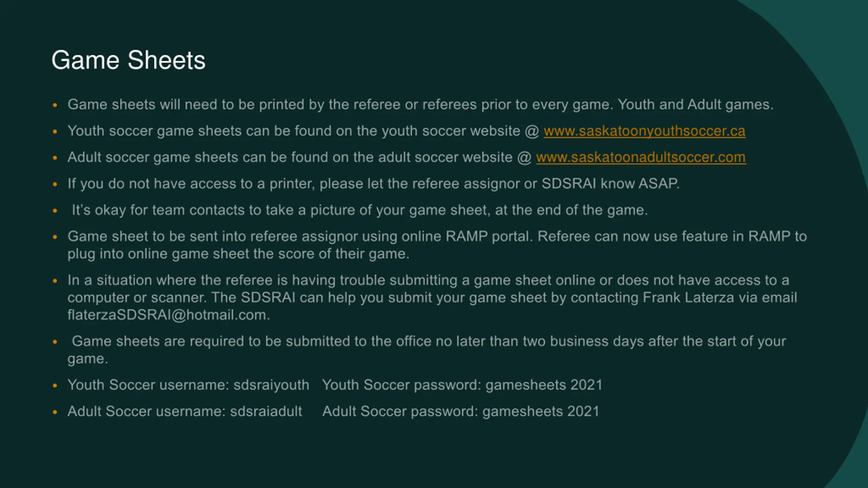Open the saskatoonadultsoccer.com link
The width and height of the screenshot is (868, 488).
click(x=641, y=158)
